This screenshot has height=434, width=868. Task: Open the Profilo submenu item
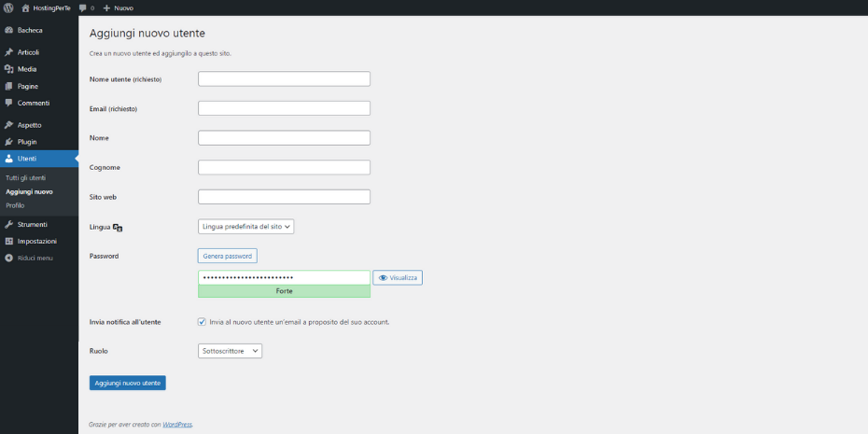pyautogui.click(x=15, y=204)
